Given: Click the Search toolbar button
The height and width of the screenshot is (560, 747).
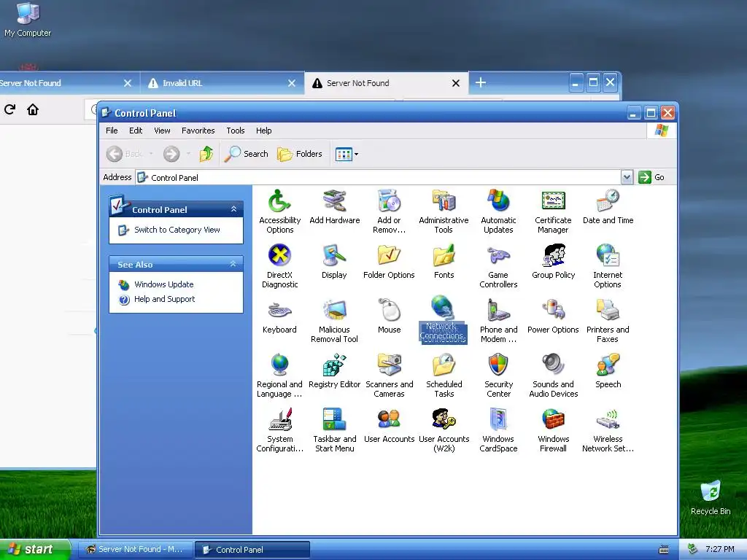Looking at the screenshot, I should click(247, 154).
